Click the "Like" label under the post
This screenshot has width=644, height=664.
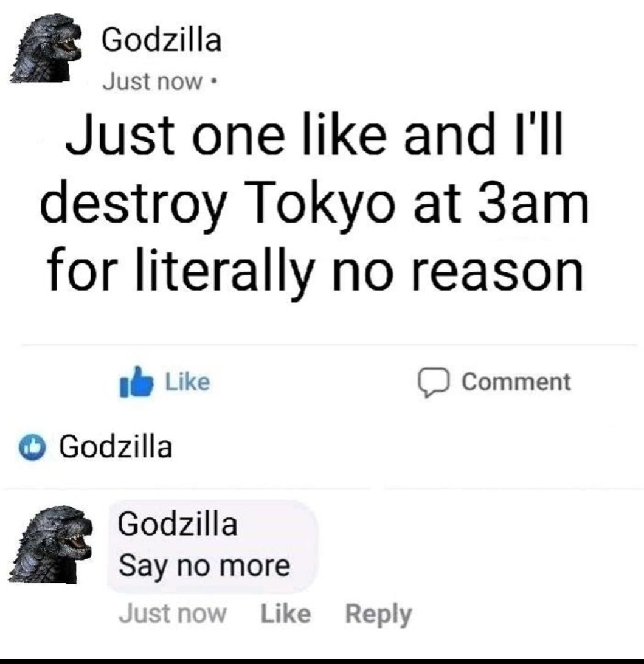187,382
